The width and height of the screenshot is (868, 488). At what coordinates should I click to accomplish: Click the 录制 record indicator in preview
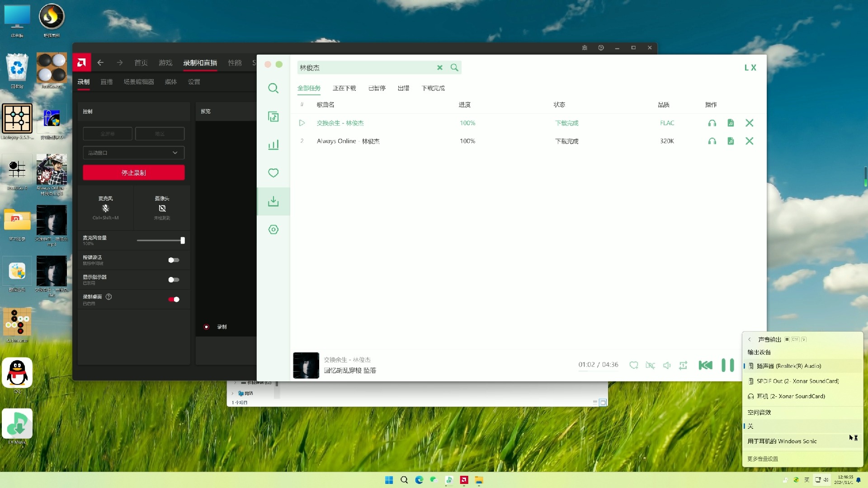(x=215, y=327)
